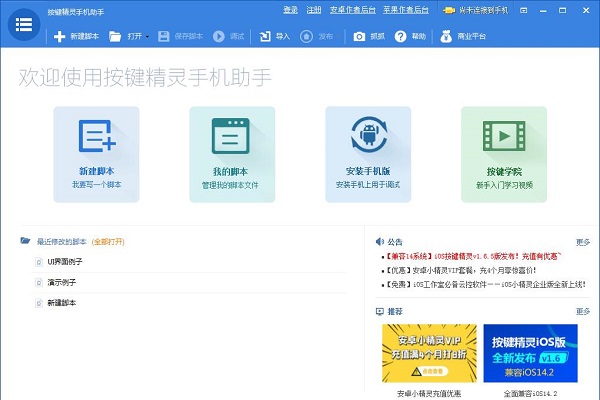Click the 导入 import icon
Screen dimensions: 600x400
tap(265, 36)
